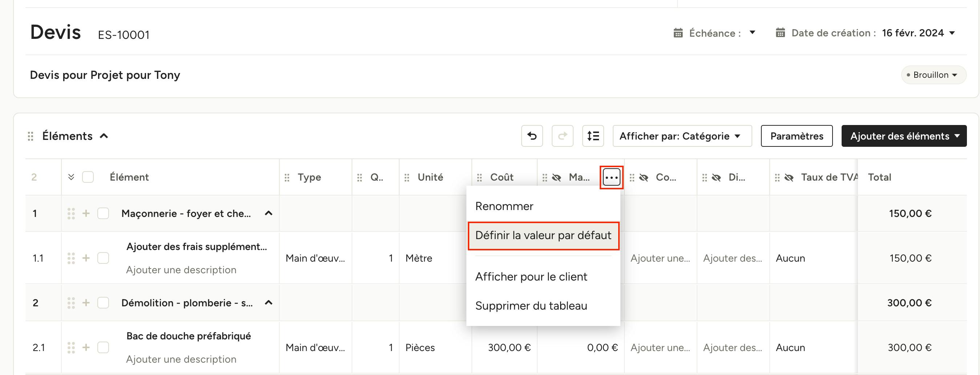Grab the Éléments section drag handle
This screenshot has width=980, height=375.
point(31,136)
